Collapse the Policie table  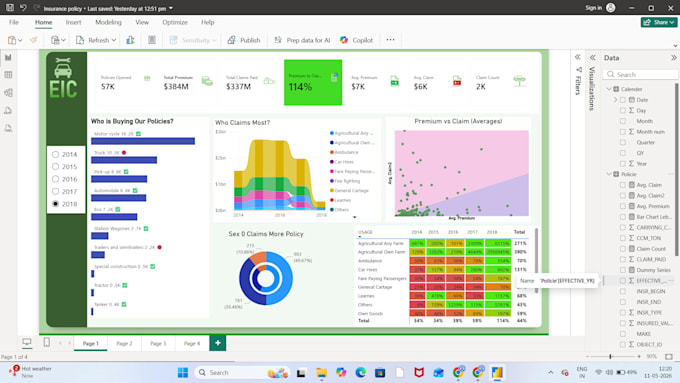point(608,174)
